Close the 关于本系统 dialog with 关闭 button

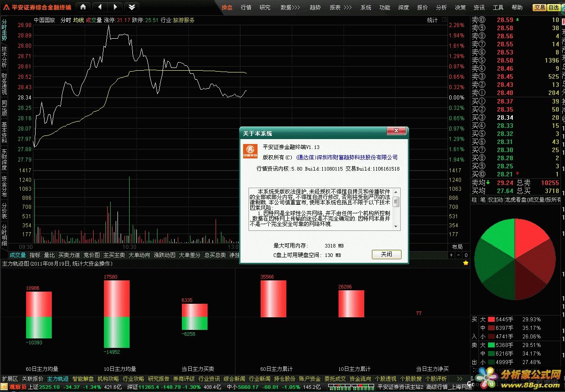pos(387,254)
